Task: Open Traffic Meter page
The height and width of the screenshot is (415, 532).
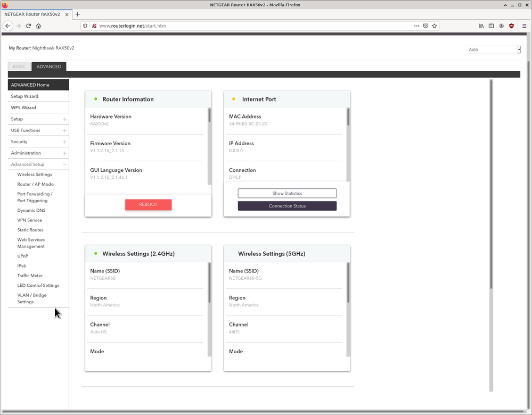Action: [30, 276]
